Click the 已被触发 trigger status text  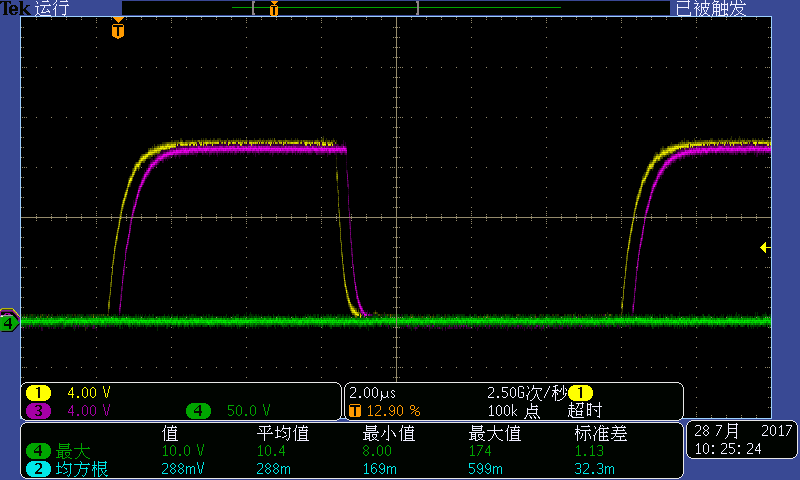711,8
